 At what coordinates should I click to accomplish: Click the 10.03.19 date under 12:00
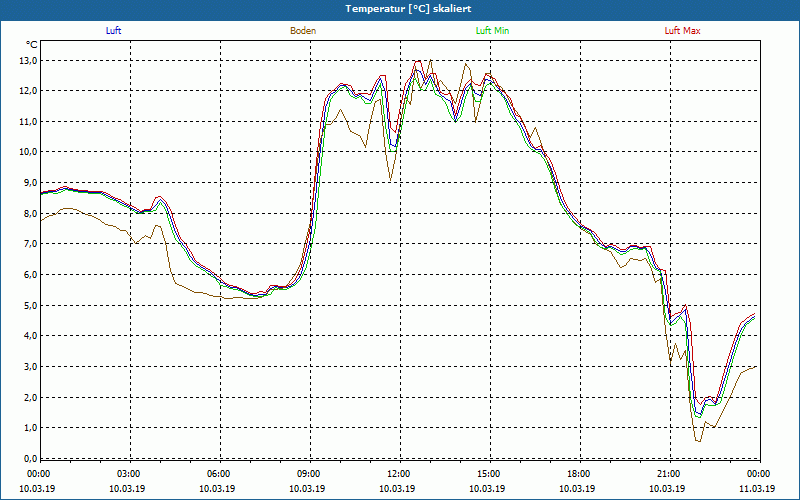396,489
